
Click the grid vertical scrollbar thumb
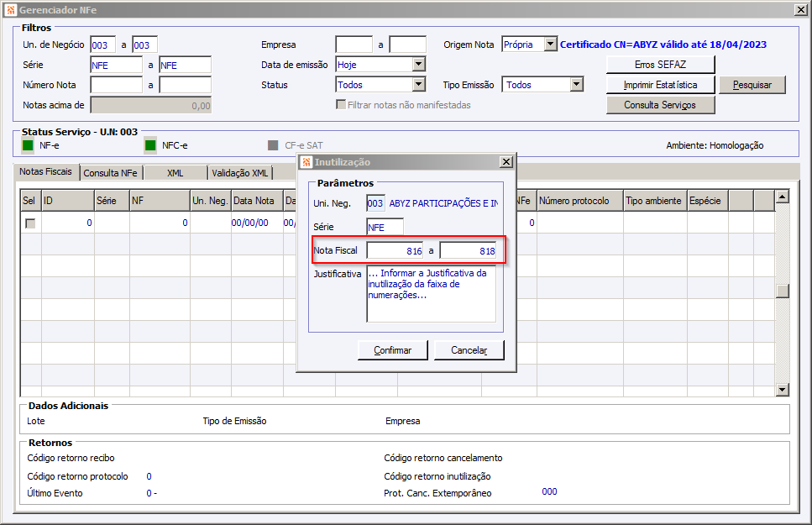pos(782,291)
